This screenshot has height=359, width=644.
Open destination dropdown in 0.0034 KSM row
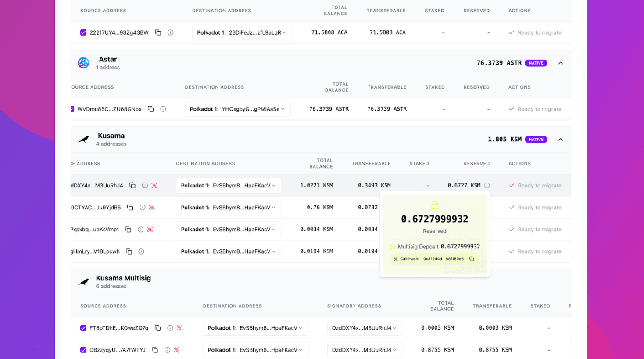[x=229, y=230]
